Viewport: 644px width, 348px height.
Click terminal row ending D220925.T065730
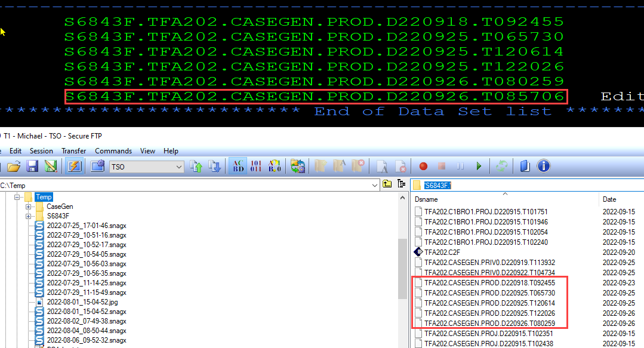coord(315,36)
